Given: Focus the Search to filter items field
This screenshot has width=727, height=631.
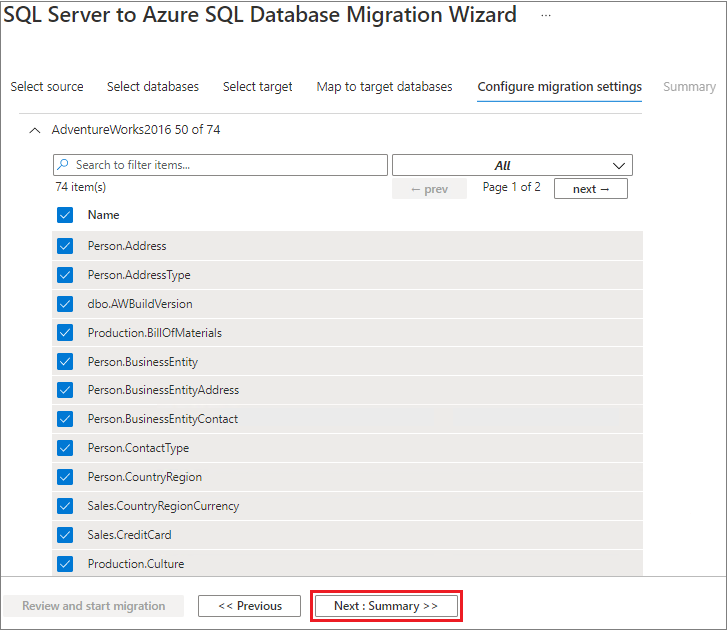Looking at the screenshot, I should [x=220, y=165].
